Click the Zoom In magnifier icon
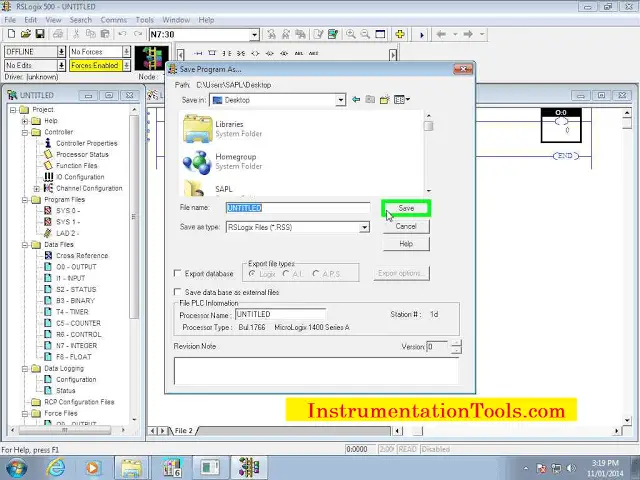This screenshot has width=640, height=480. pyautogui.click(x=351, y=34)
